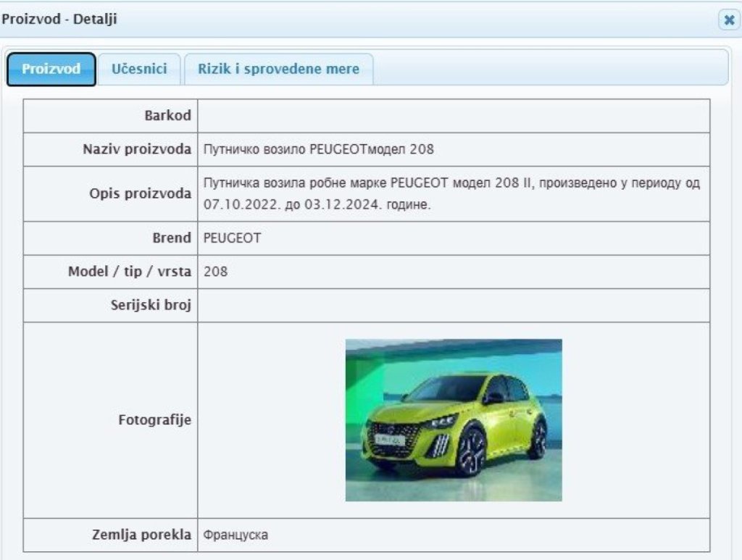Click the Model / tip / vrsta label
Image resolution: width=742 pixels, height=560 pixels.
130,272
